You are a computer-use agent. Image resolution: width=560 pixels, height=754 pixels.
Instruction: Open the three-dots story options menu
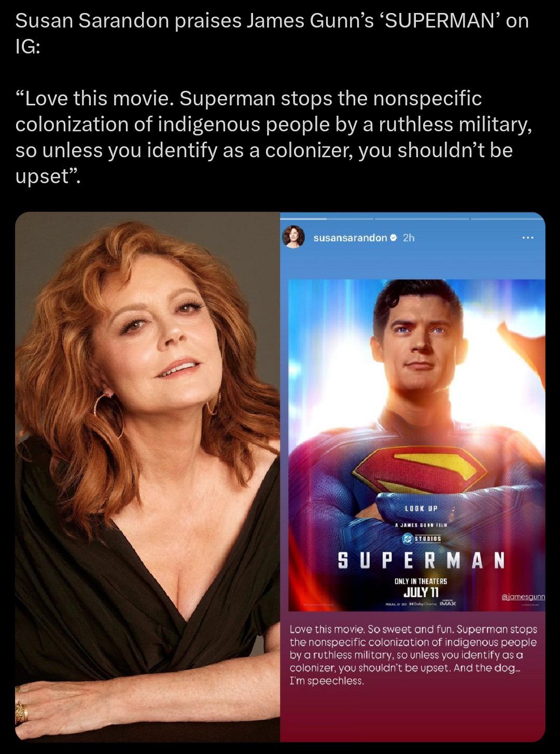(528, 238)
